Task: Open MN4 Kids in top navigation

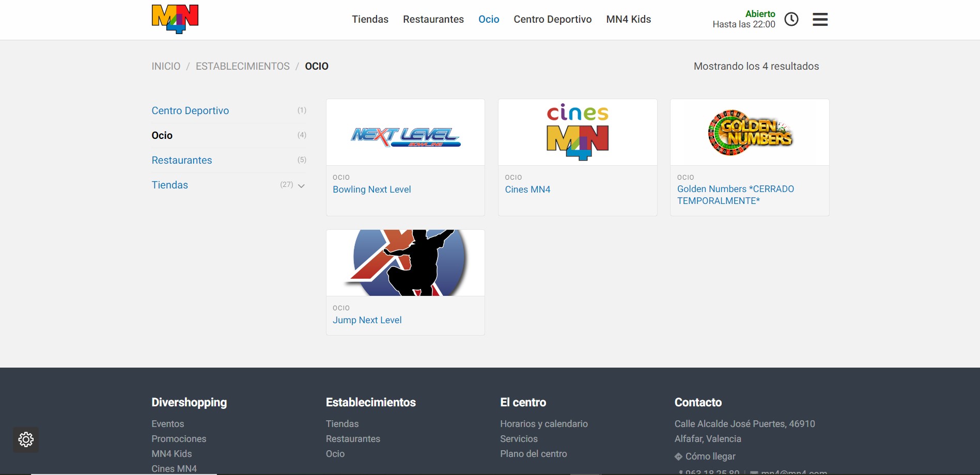Action: coord(629,19)
